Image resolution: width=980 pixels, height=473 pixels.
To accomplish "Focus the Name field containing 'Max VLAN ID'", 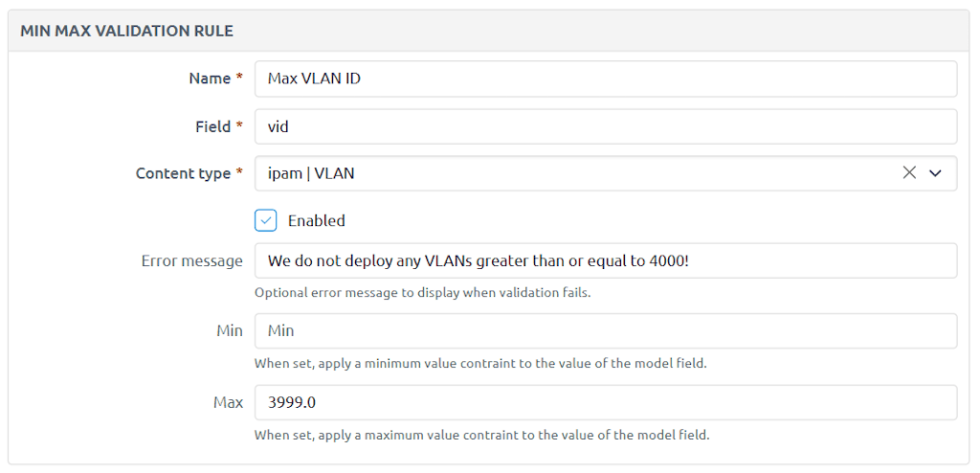I will (605, 79).
